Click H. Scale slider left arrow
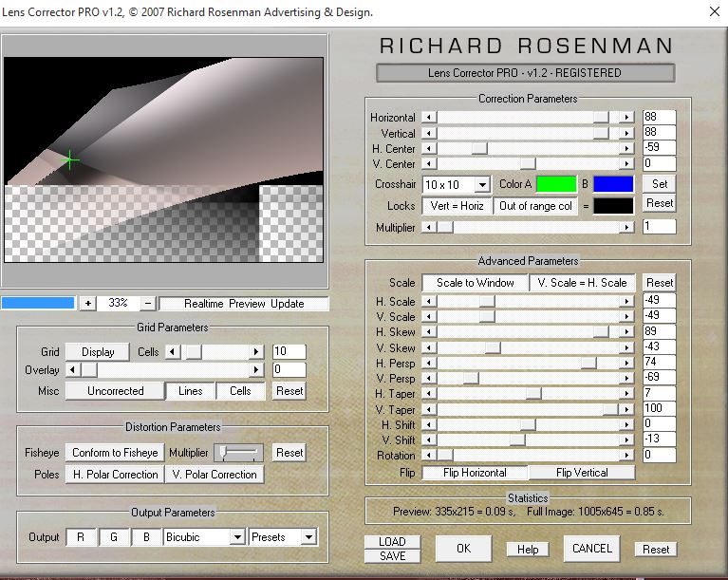Image resolution: width=728 pixels, height=580 pixels. point(429,301)
